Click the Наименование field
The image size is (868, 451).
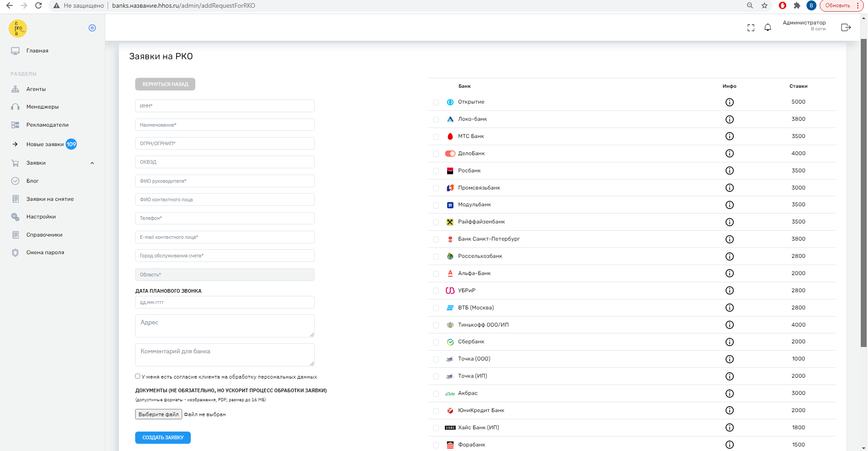coord(225,125)
